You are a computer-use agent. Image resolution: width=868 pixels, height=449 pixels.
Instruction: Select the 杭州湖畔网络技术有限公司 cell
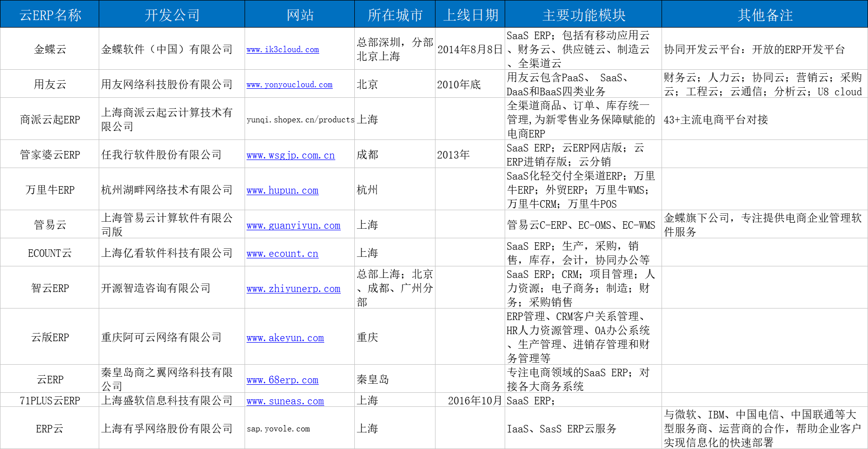tap(172, 189)
